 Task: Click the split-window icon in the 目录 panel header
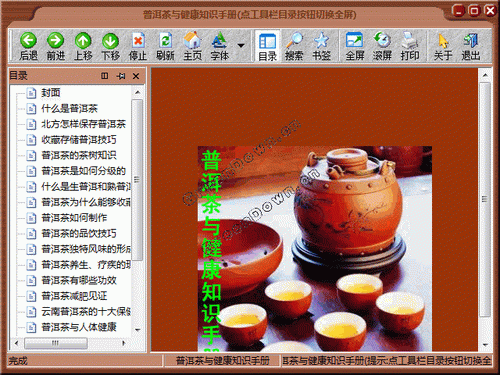coord(105,76)
